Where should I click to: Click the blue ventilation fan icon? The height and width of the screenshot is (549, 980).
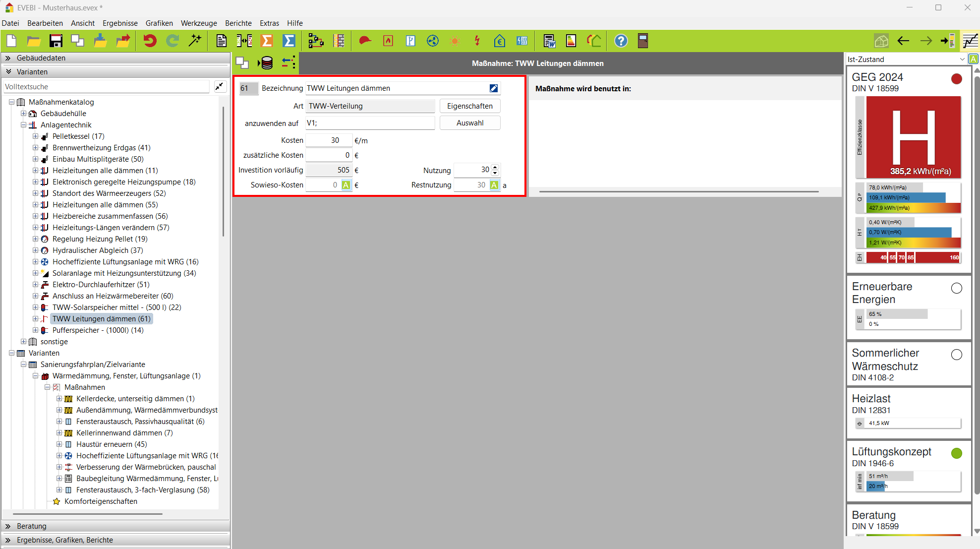(433, 41)
